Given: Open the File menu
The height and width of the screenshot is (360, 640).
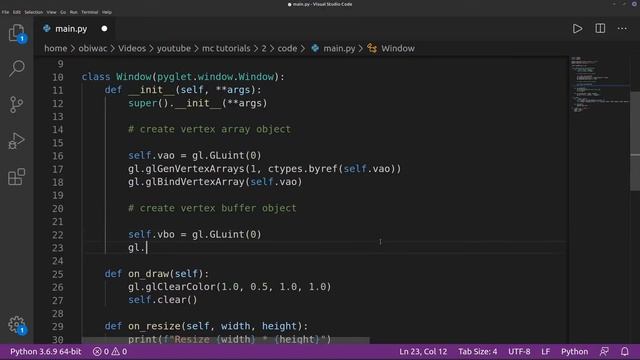Looking at the screenshot, I should tap(5, 12).
